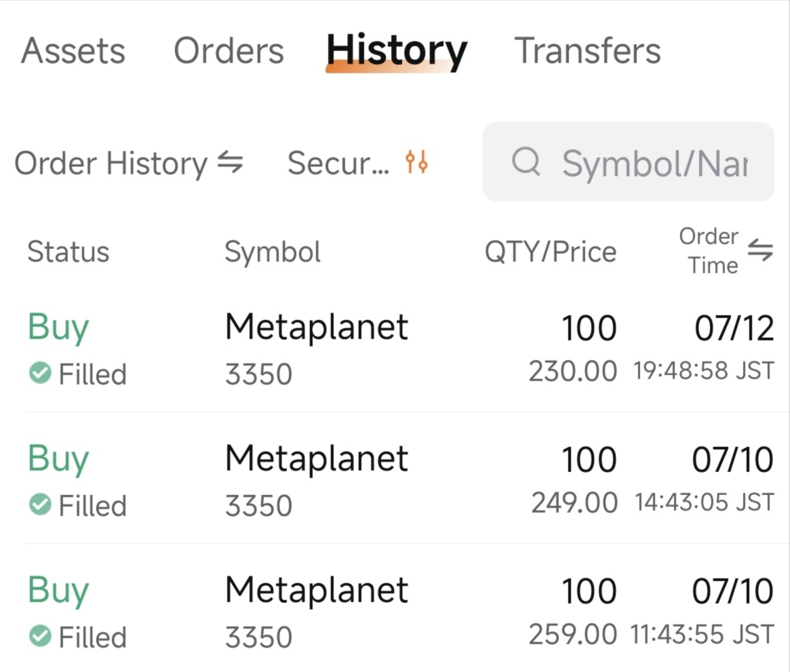Click green Filled checkmark for 07/12 order
This screenshot has width=790, height=672.
[40, 373]
